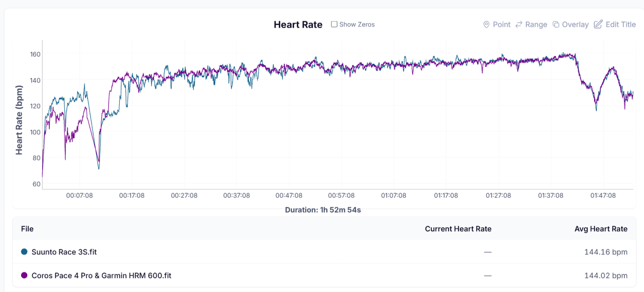Viewport: 644px width, 292px height.
Task: Select the Point tool label
Action: click(502, 24)
